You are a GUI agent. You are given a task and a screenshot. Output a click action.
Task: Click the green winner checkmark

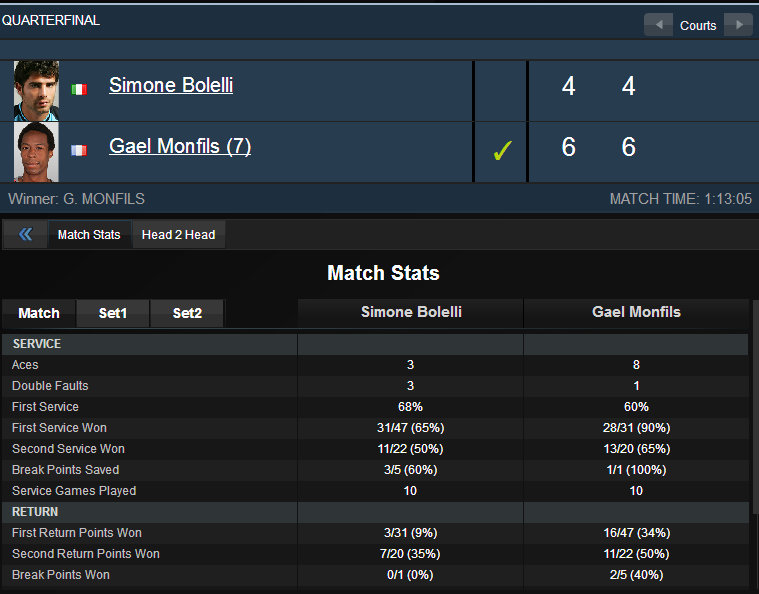tap(502, 151)
